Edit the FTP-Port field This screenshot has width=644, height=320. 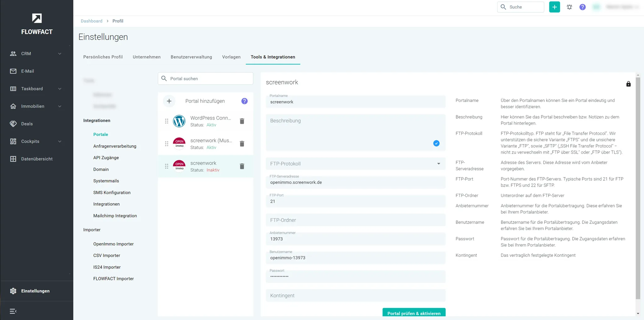(356, 201)
